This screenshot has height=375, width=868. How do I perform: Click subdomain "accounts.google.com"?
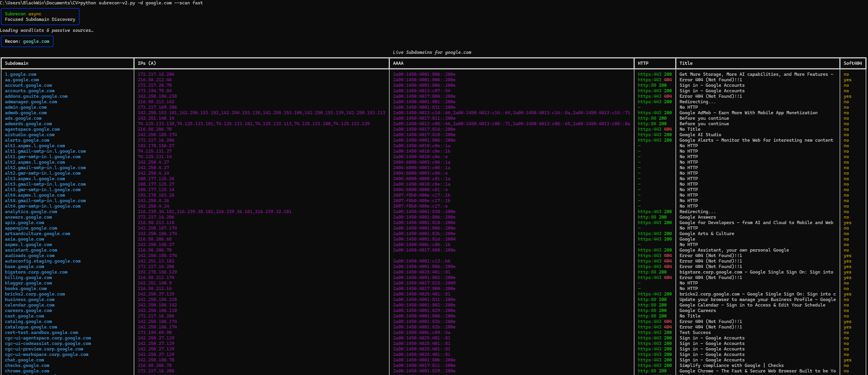(x=30, y=91)
